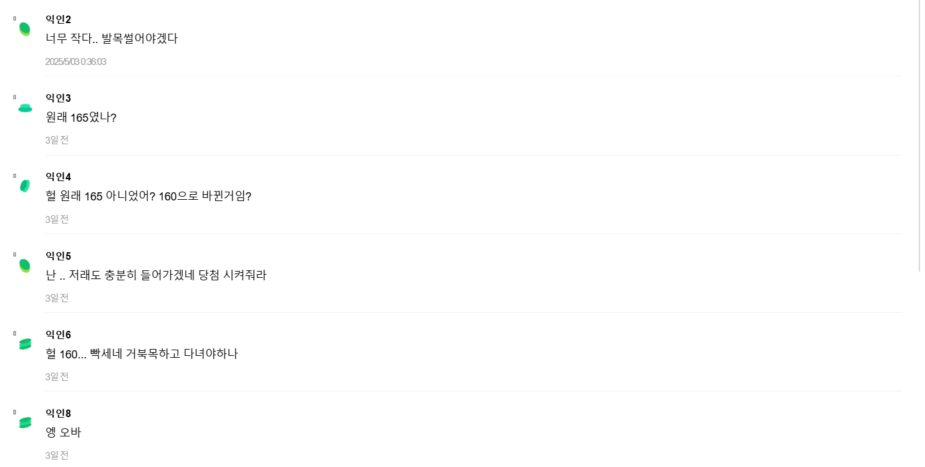Click the 3일 전 timestamp below 앵 오바
Screen dimensions: 925x467
[x=57, y=455]
